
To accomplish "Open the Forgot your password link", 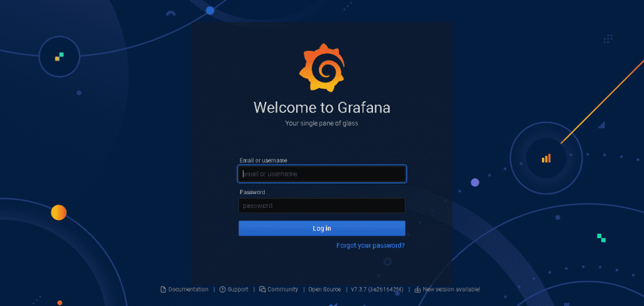I will 370,246.
